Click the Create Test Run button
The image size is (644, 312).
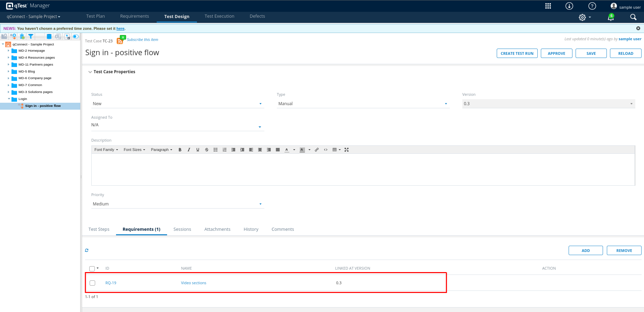(x=517, y=53)
